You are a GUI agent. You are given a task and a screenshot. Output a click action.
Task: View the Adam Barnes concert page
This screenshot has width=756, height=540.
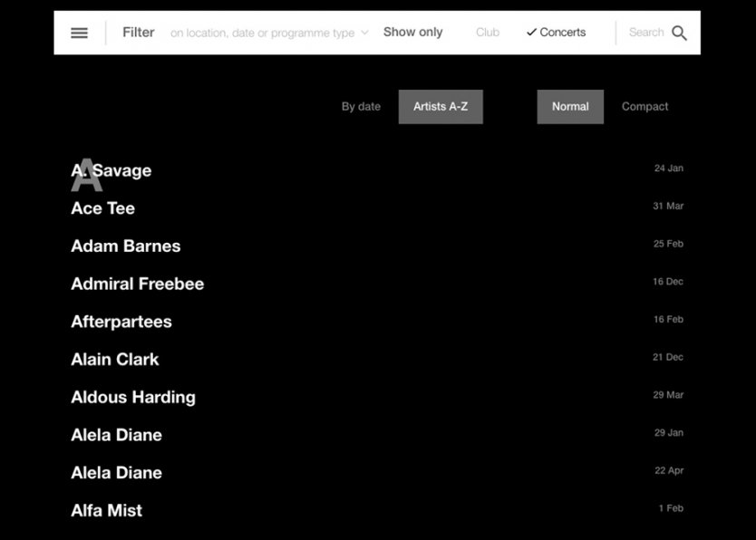pos(126,246)
